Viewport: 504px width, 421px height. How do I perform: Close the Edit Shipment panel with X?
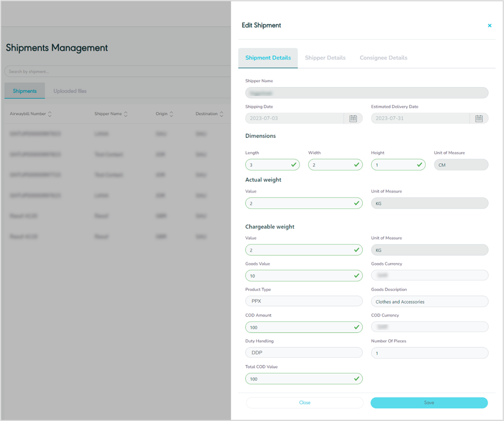[489, 25]
